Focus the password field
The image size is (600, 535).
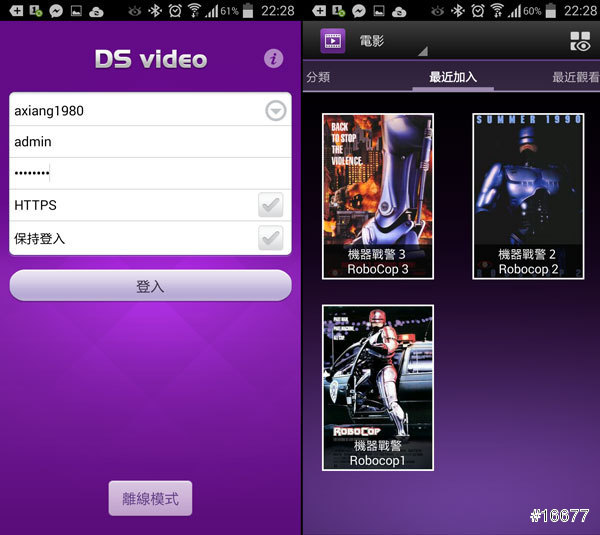coord(150,173)
